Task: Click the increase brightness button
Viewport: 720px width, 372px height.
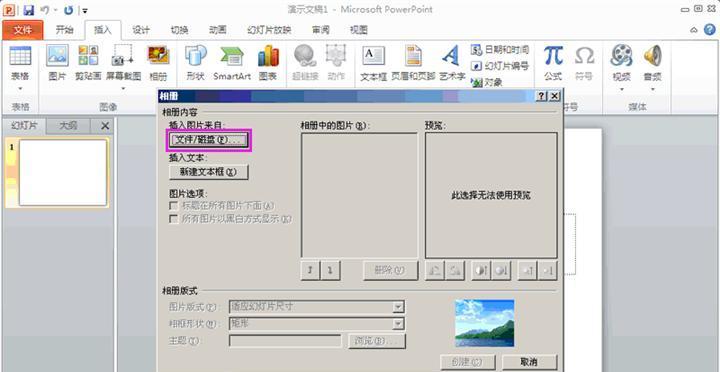Action: tap(527, 271)
